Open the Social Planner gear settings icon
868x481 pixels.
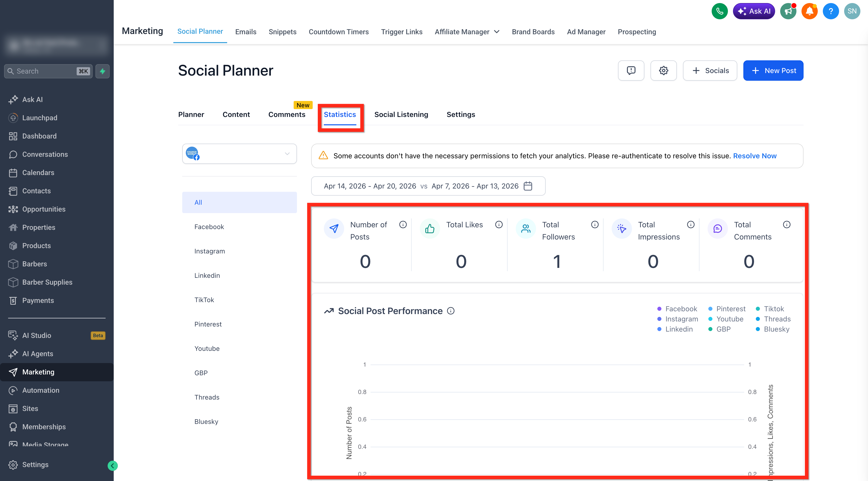[x=663, y=70]
